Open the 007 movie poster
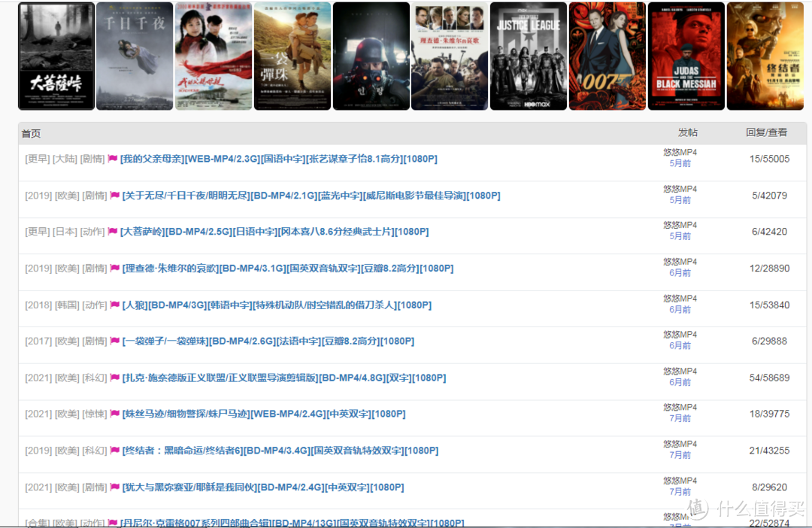This screenshot has width=812, height=528. pyautogui.click(x=607, y=56)
